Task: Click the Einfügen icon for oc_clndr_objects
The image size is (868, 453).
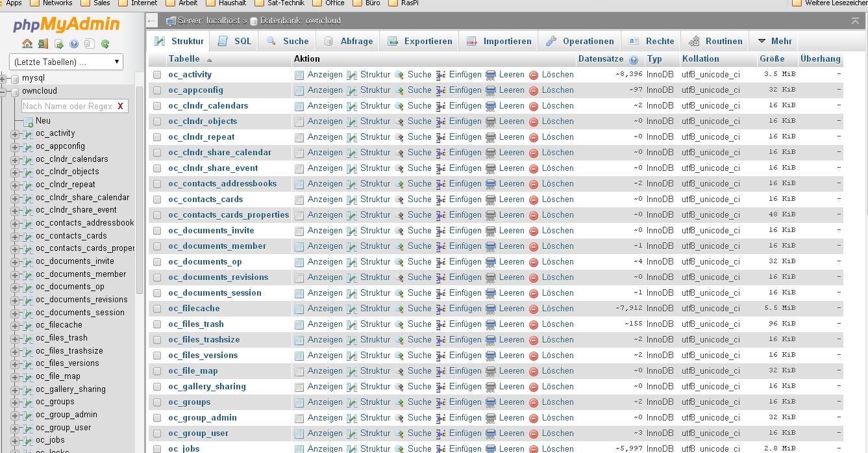Action: click(441, 122)
